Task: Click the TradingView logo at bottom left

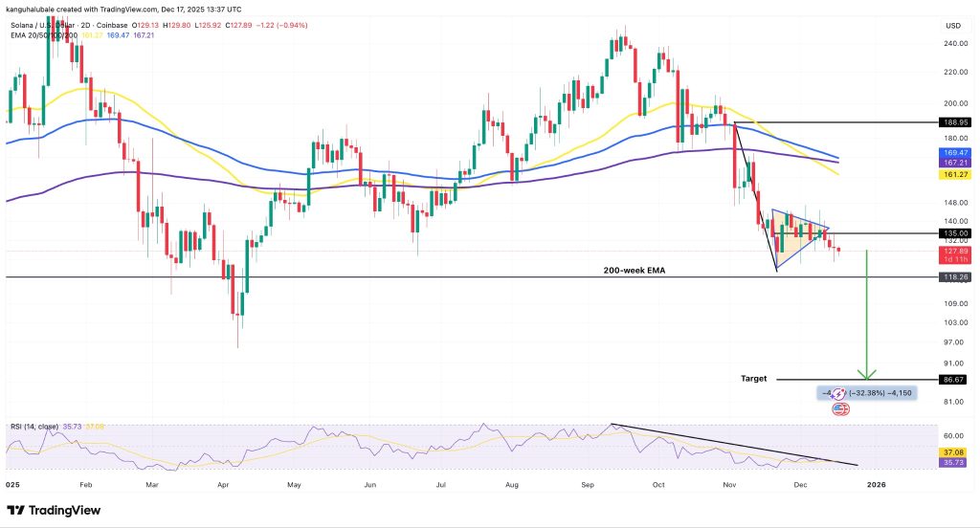Action: coord(66,510)
